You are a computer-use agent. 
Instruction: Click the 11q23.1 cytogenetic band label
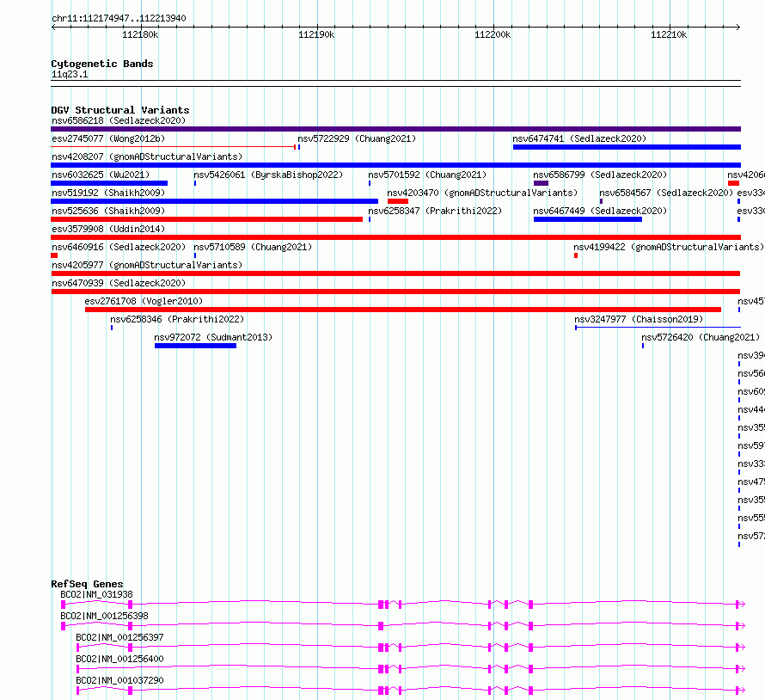(70, 74)
